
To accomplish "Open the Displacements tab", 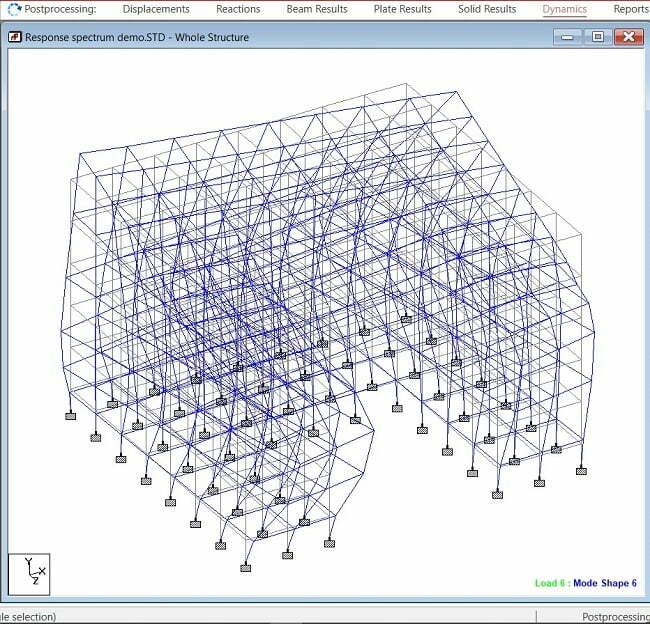I will coord(155,9).
